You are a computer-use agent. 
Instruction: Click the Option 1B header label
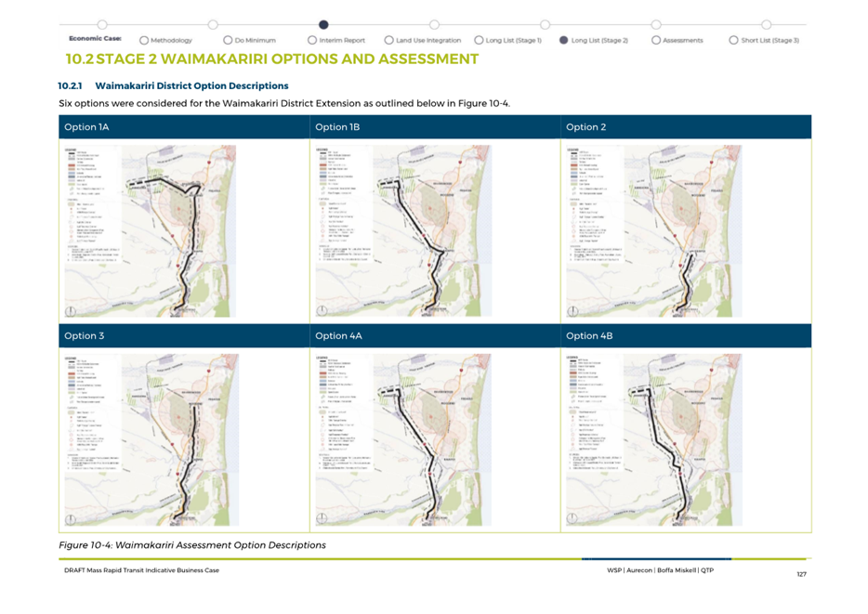click(337, 127)
